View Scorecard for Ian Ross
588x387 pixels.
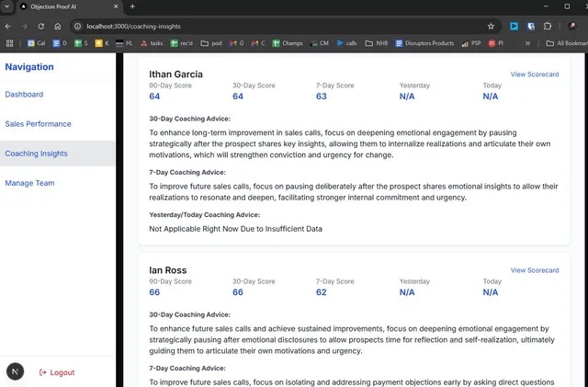tap(534, 270)
